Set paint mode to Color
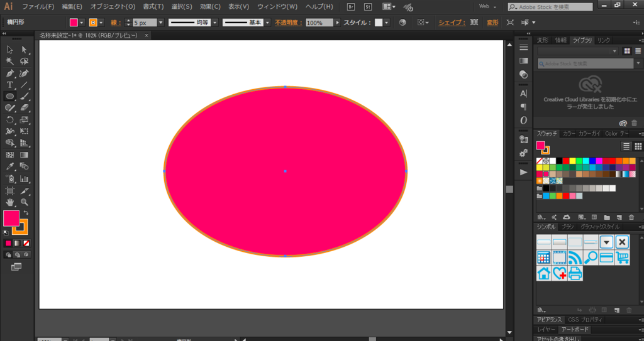The height and width of the screenshot is (341, 644). (x=8, y=243)
